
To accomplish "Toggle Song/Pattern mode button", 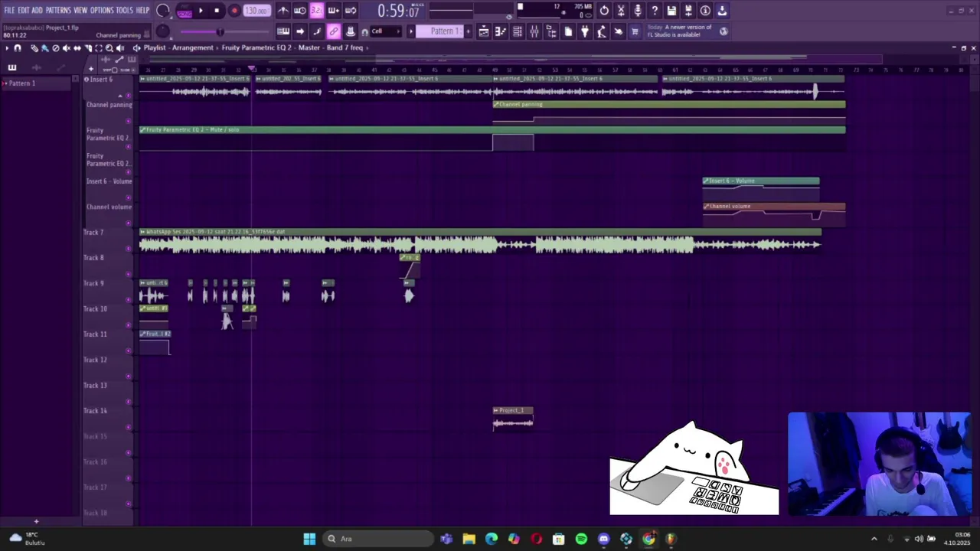I will coord(184,11).
